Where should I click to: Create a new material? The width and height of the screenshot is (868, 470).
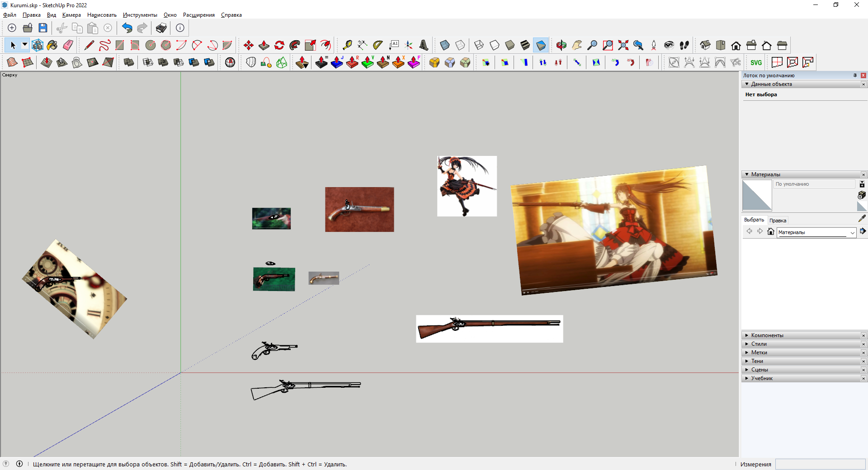(862, 195)
